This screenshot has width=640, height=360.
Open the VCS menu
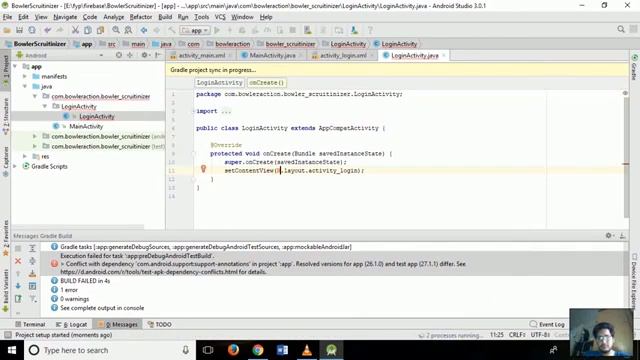point(220,17)
